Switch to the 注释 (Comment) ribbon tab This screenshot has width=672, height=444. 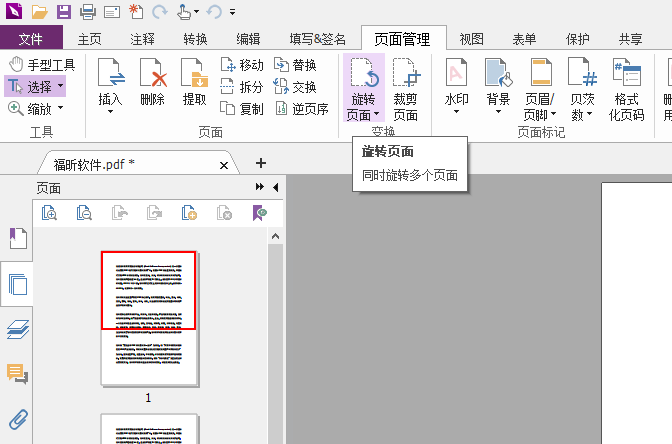tap(142, 39)
